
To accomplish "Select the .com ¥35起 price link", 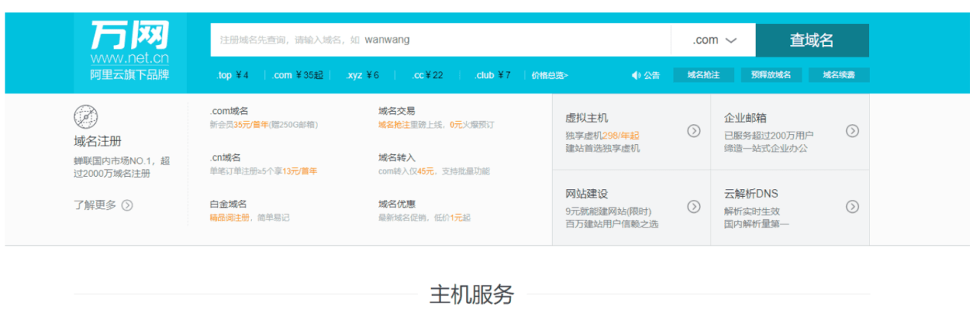I will (298, 75).
